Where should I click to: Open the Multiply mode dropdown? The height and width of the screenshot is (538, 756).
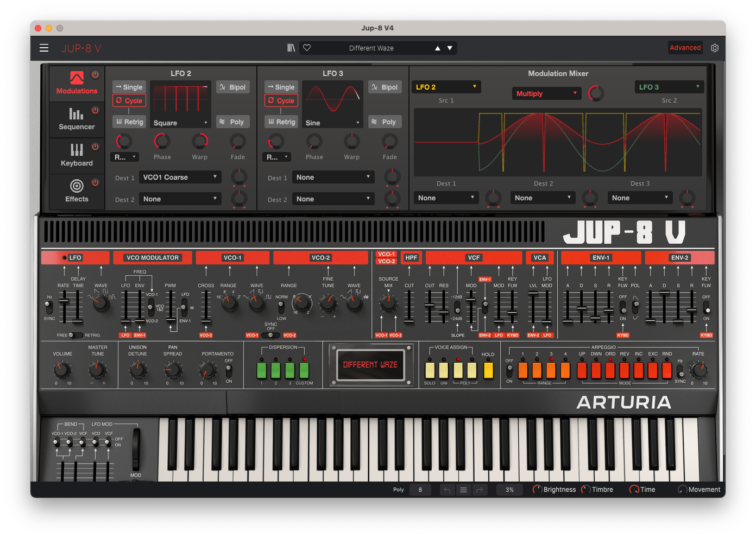[546, 93]
